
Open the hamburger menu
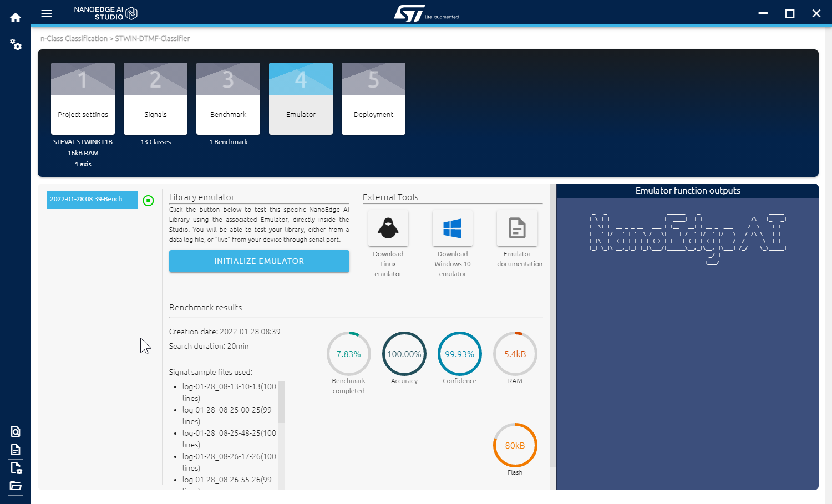point(47,13)
